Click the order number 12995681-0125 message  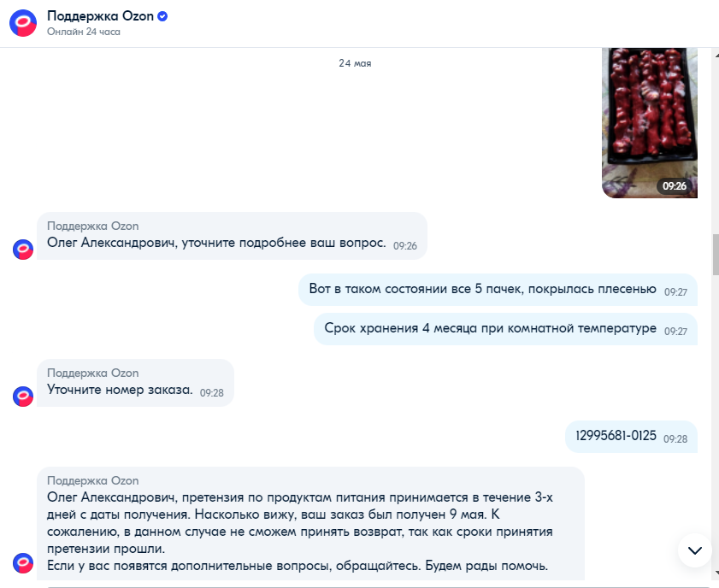pyautogui.click(x=631, y=437)
